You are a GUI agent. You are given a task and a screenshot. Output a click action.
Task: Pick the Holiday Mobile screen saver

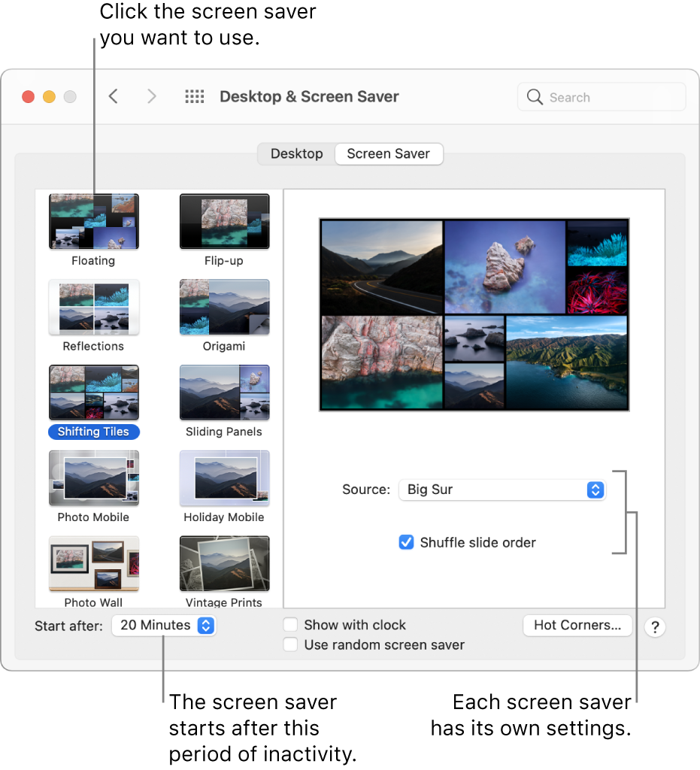tap(224, 478)
